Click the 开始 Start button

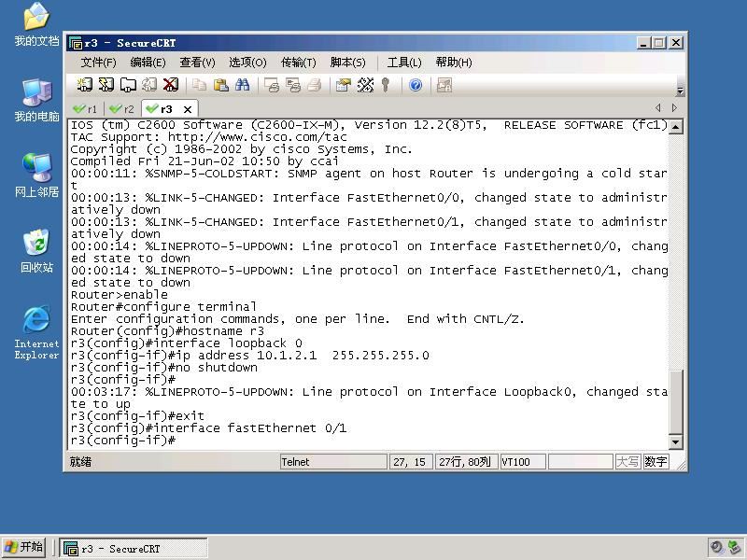coord(24,548)
